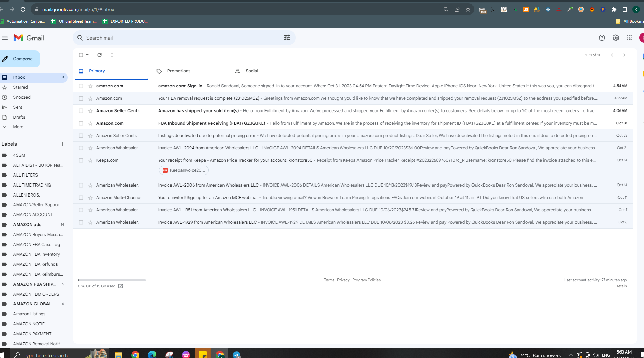Share this page from address bar
644x358 pixels.
point(457,9)
